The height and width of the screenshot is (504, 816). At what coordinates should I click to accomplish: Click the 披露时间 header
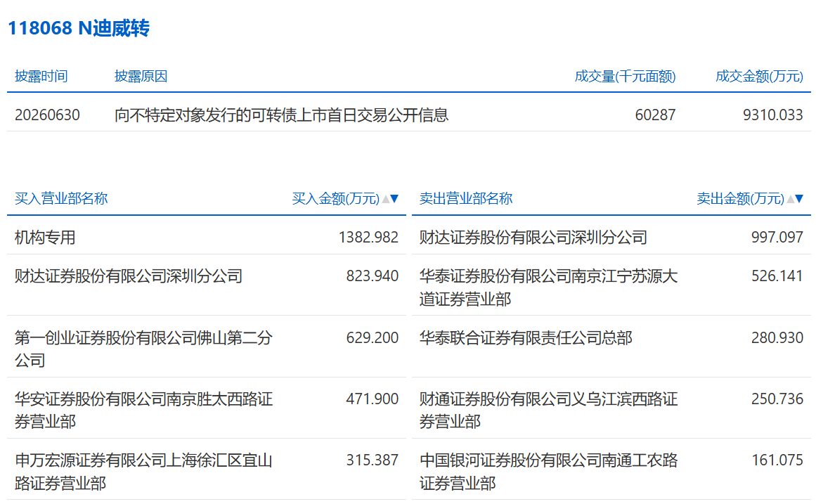41,77
